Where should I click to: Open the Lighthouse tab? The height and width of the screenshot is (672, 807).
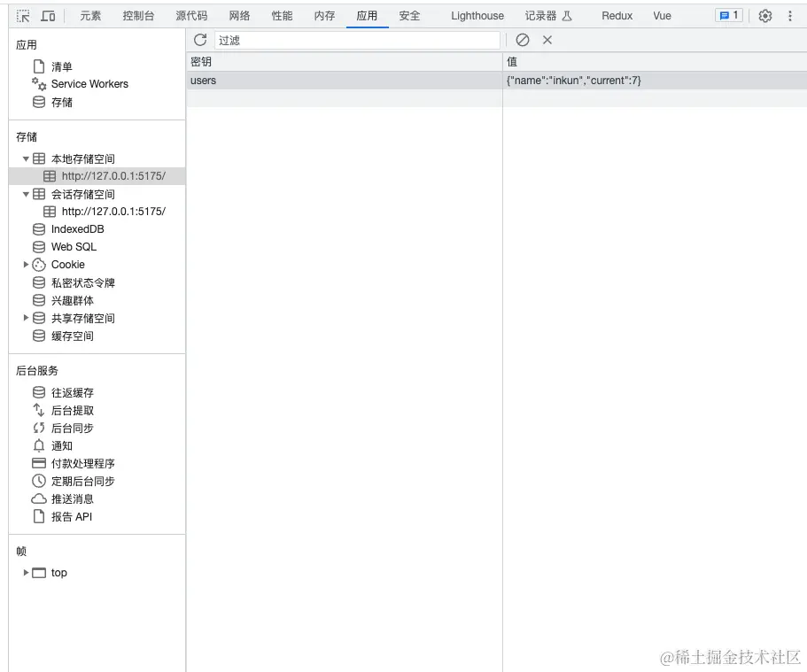point(477,16)
